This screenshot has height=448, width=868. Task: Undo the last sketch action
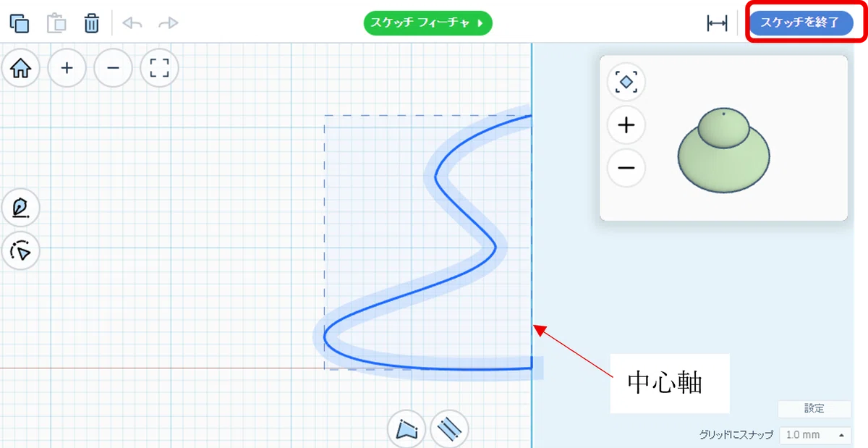[x=132, y=23]
